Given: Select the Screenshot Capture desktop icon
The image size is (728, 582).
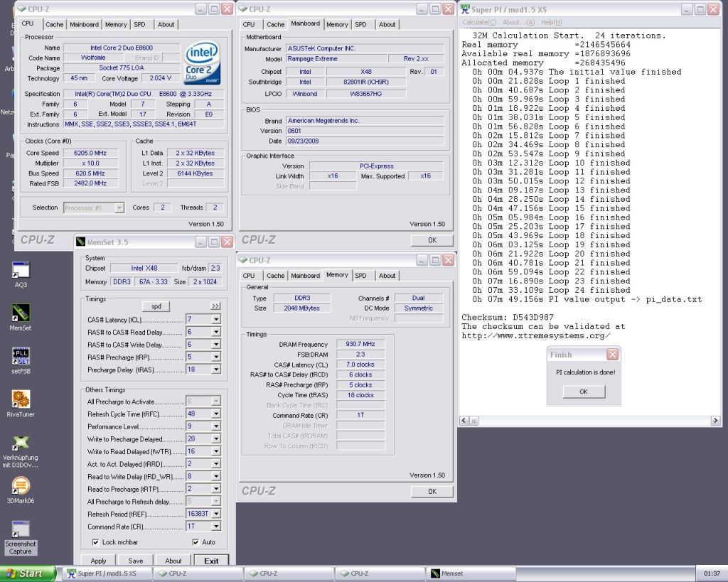Looking at the screenshot, I should pyautogui.click(x=21, y=537).
